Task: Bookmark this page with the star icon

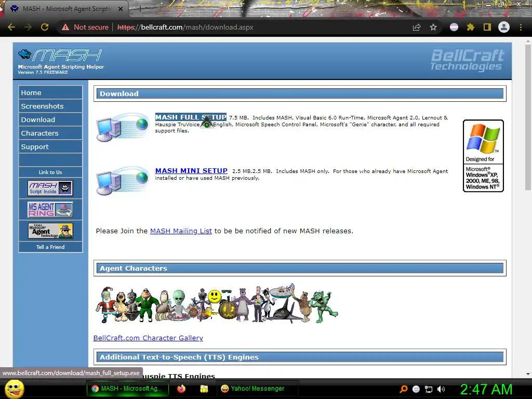Action: [433, 27]
